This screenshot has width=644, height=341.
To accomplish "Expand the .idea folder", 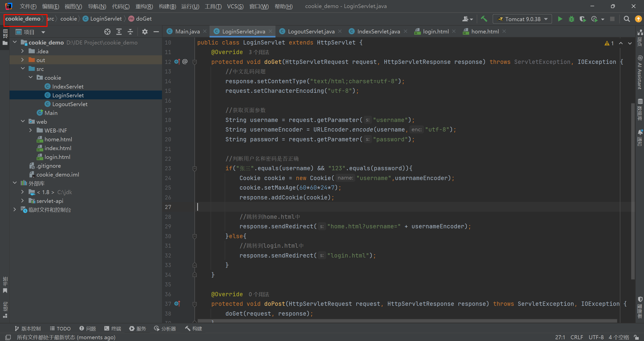I will pyautogui.click(x=22, y=51).
